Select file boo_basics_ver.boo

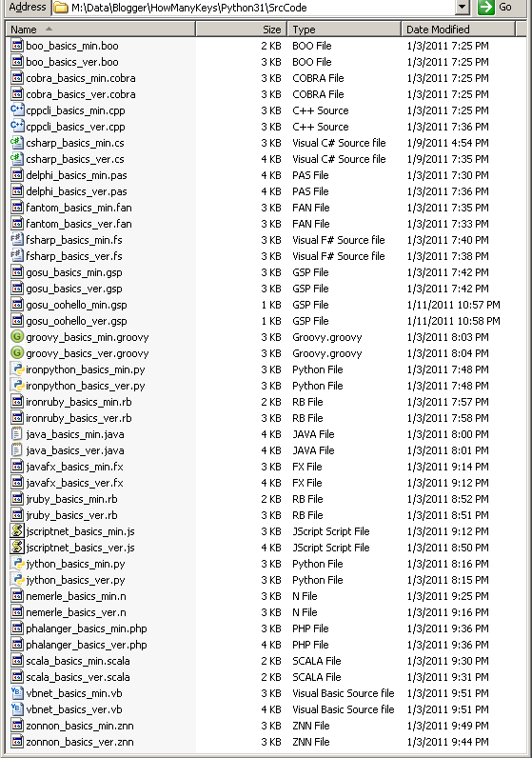72,62
